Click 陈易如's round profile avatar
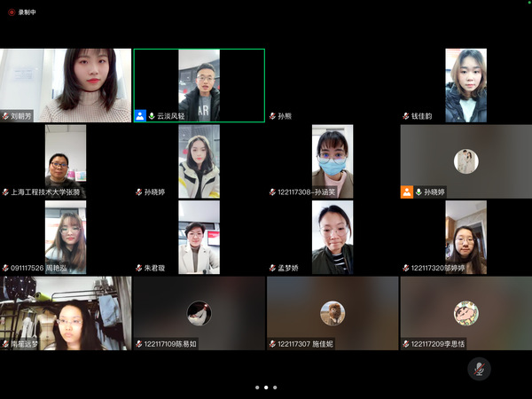 coord(199,313)
